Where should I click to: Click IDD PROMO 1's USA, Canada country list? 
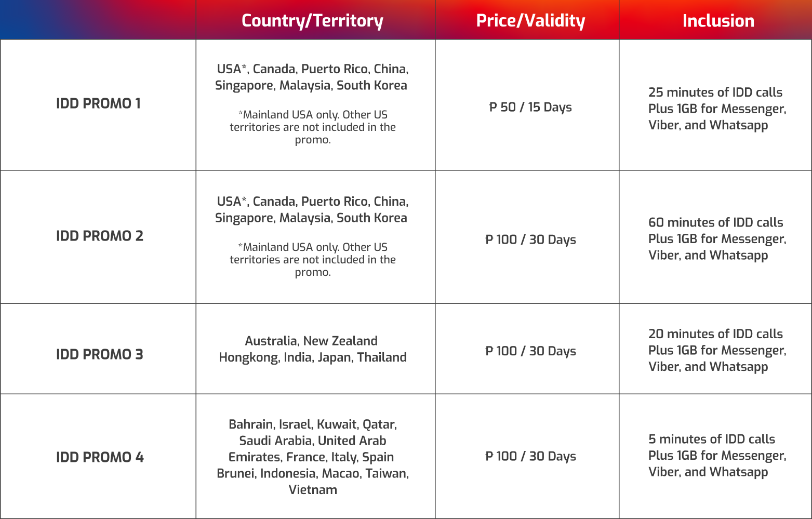pos(312,77)
